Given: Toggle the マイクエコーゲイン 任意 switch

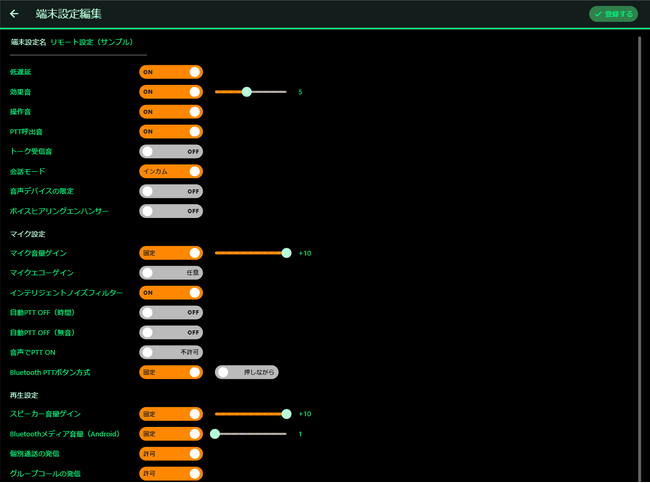Looking at the screenshot, I should (171, 273).
